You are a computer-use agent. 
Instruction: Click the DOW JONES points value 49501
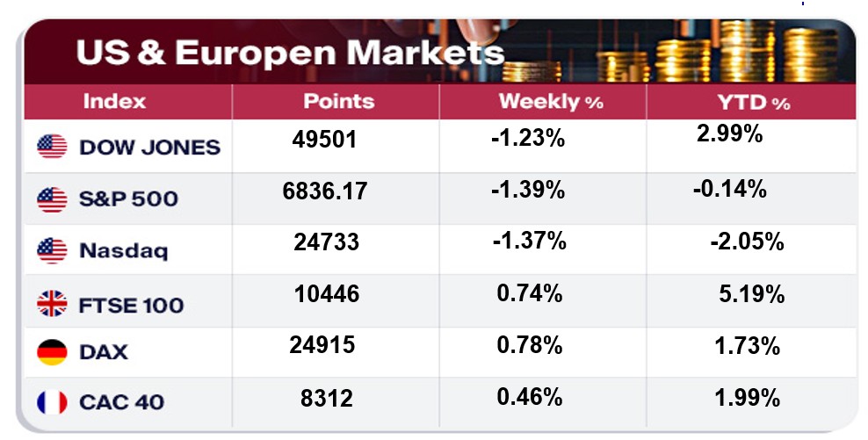pos(324,138)
